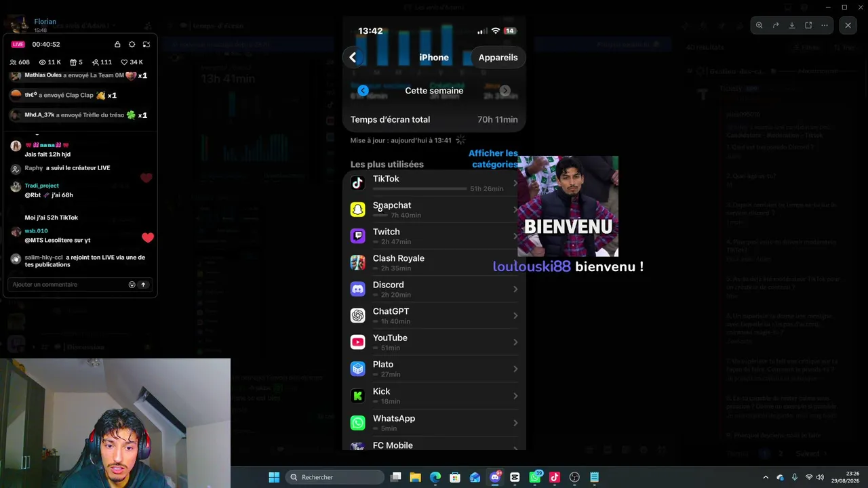
Task: Send the comment with the arrow button
Action: pyautogui.click(x=143, y=285)
